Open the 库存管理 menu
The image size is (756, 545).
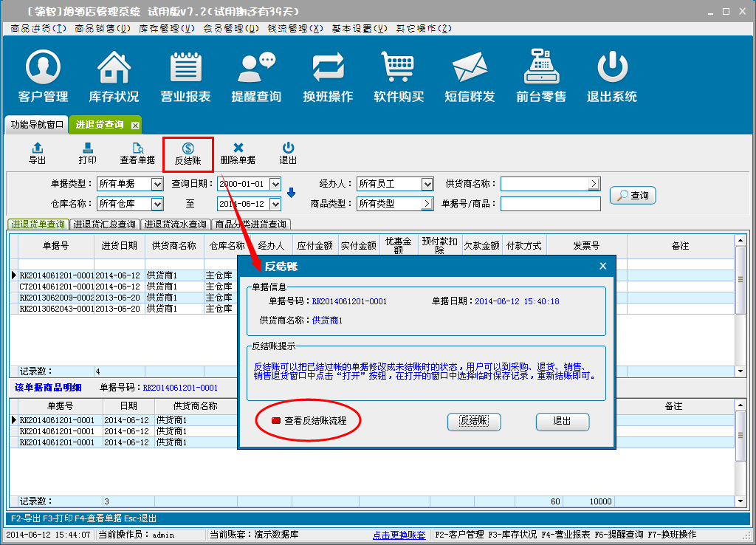click(167, 28)
